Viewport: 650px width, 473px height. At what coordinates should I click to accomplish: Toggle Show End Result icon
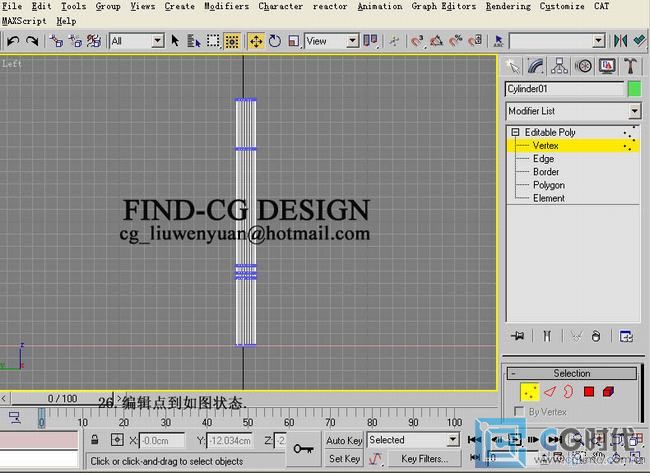(547, 336)
